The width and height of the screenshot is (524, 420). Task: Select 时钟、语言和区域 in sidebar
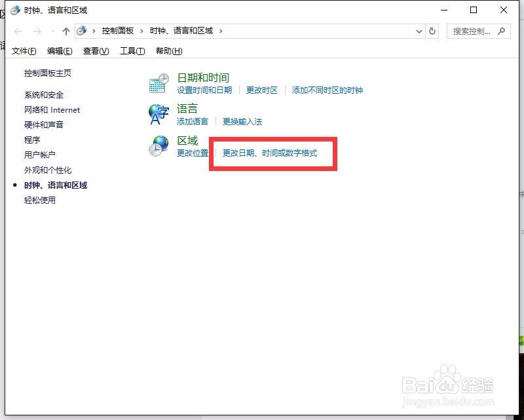click(x=56, y=185)
